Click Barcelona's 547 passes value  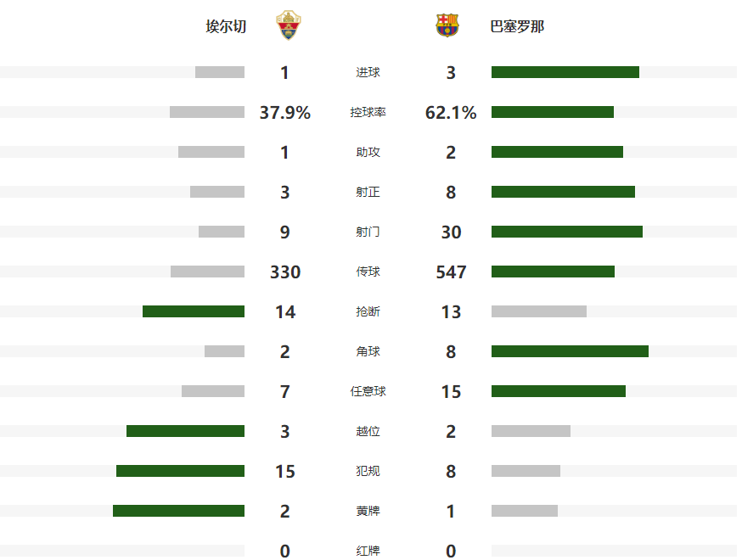point(451,272)
